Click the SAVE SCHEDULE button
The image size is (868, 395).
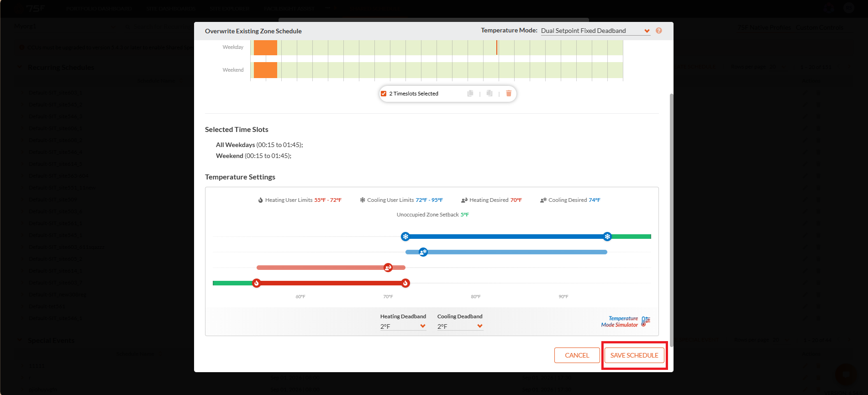coord(634,355)
